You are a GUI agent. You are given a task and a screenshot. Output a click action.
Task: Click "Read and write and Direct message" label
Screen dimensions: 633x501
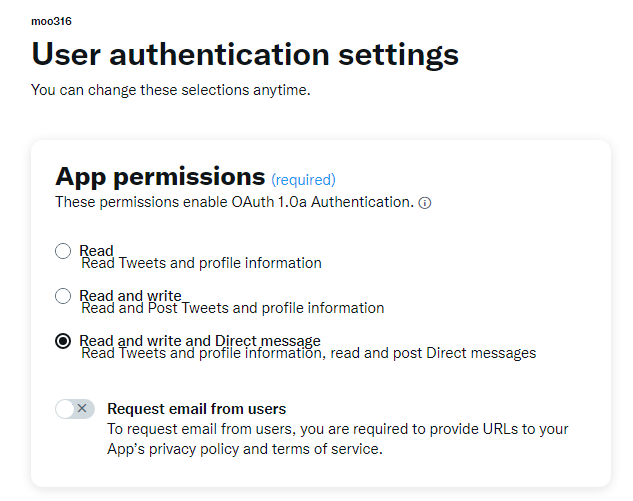pos(200,340)
